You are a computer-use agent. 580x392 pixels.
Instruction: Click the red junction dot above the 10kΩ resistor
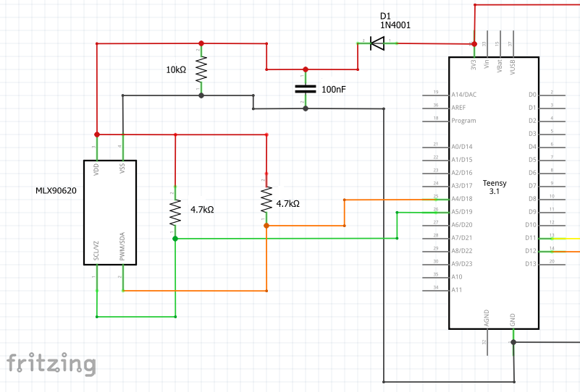click(201, 43)
